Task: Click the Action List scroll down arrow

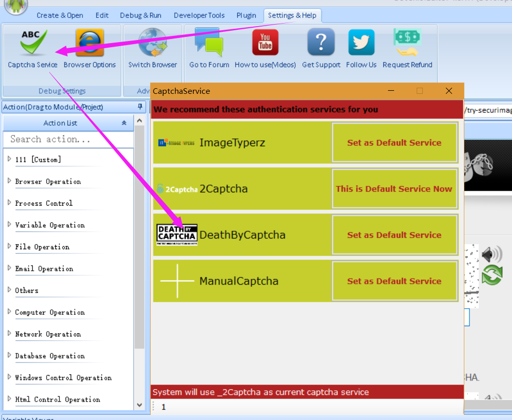Action: click(x=139, y=405)
